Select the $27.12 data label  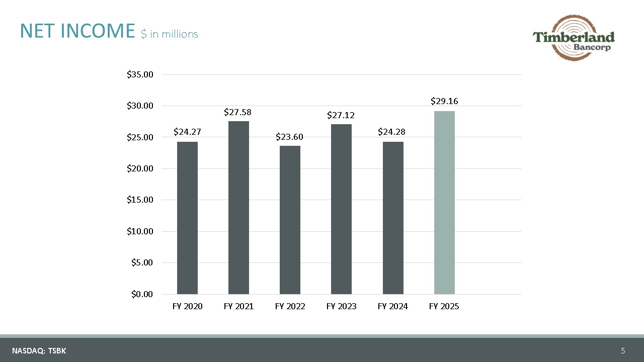tap(341, 116)
